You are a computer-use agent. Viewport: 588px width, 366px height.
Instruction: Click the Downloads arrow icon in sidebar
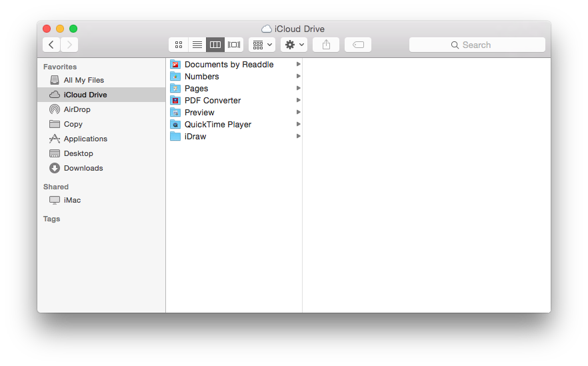(55, 168)
